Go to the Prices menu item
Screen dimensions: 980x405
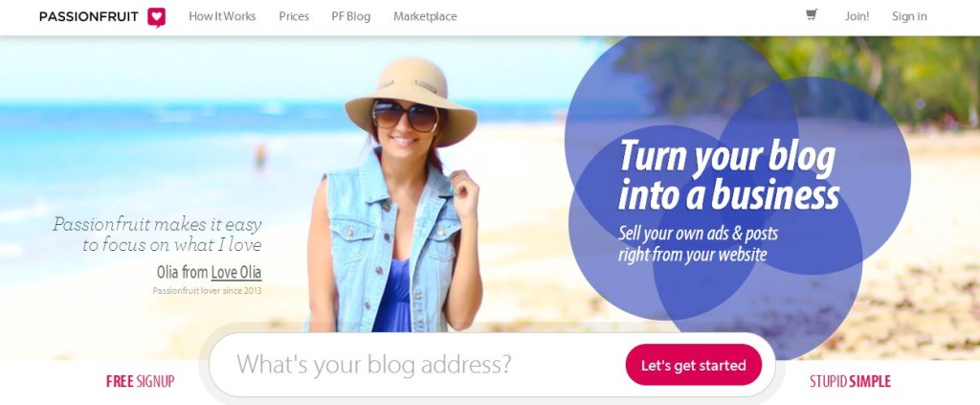click(294, 17)
